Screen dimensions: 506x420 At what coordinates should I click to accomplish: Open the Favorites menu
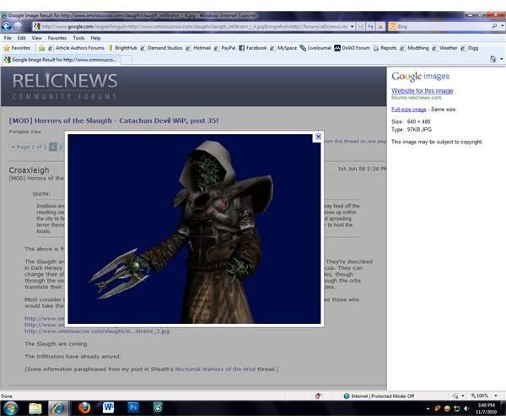point(57,38)
